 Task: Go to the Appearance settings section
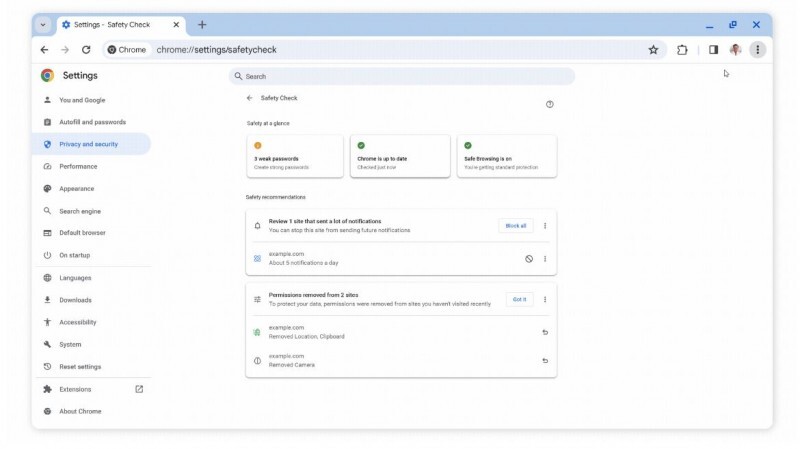click(76, 189)
